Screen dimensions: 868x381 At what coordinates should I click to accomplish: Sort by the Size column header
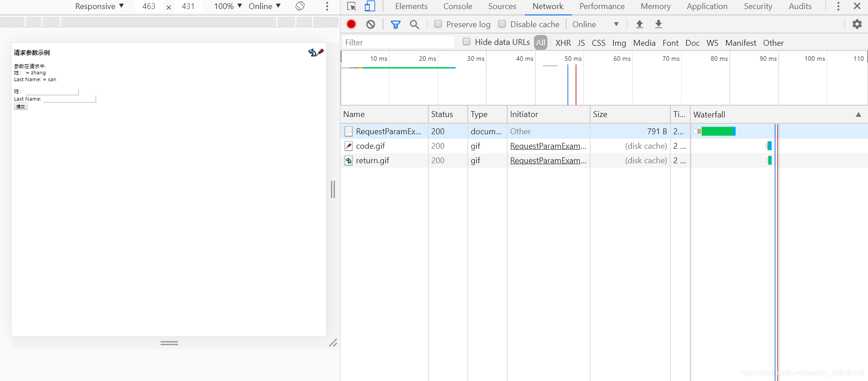click(630, 114)
